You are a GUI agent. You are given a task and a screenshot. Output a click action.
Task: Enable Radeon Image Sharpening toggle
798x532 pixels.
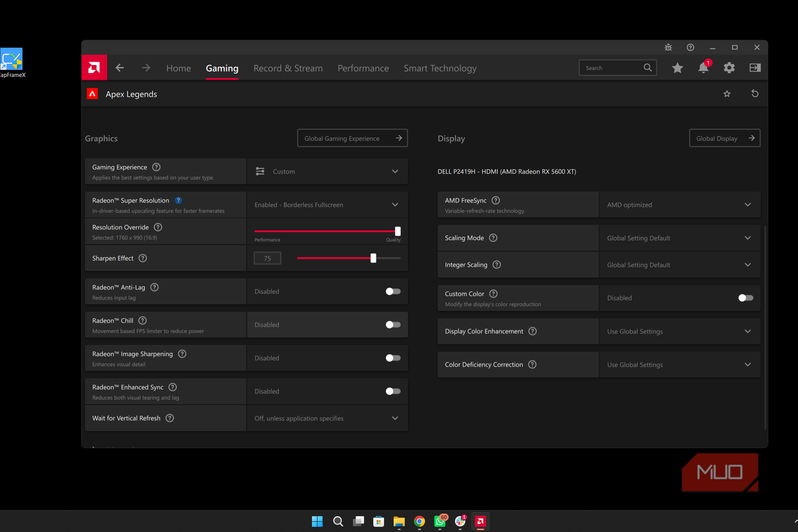(x=393, y=358)
